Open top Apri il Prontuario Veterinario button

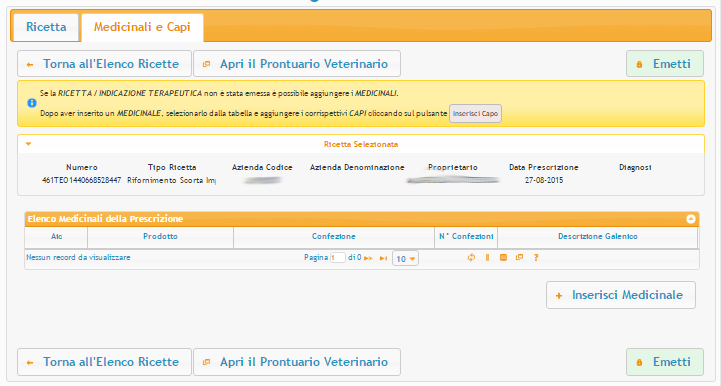[297, 64]
